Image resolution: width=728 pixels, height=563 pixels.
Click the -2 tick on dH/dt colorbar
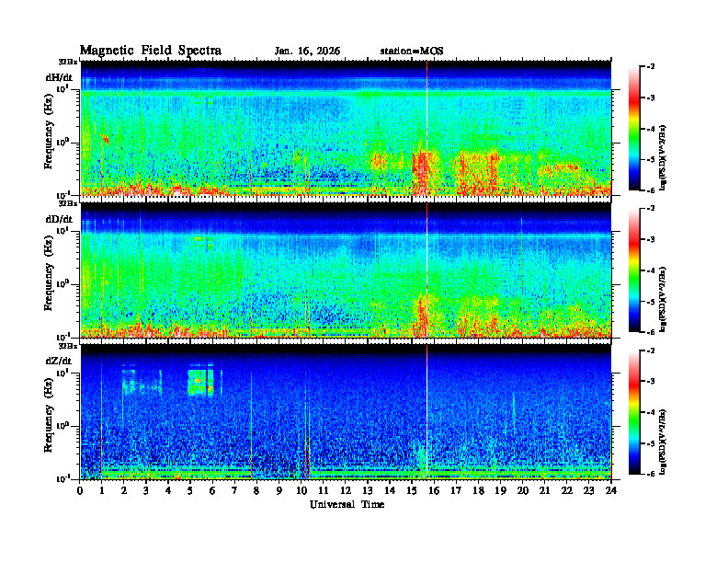coord(651,67)
